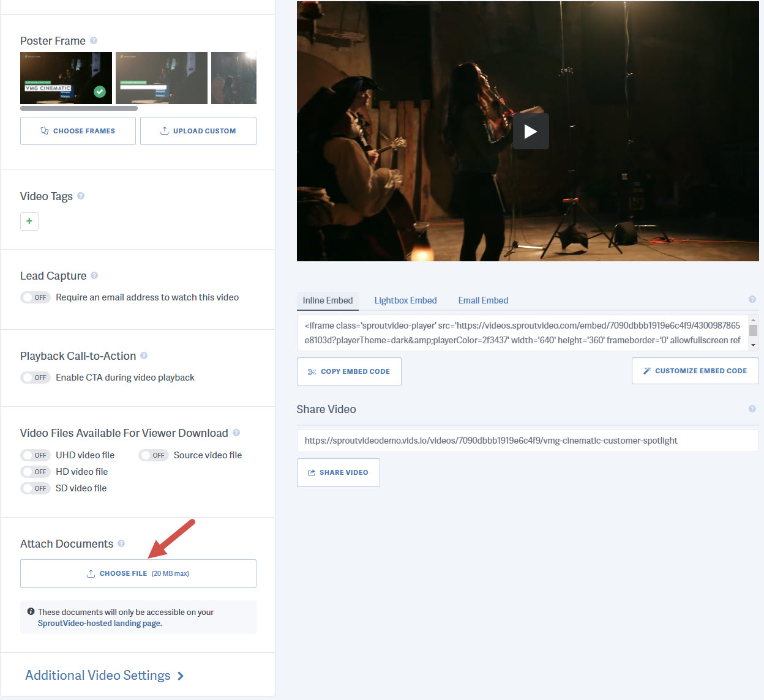Switch to the Lightbox Embed tab
The width and height of the screenshot is (764, 700).
pos(405,300)
